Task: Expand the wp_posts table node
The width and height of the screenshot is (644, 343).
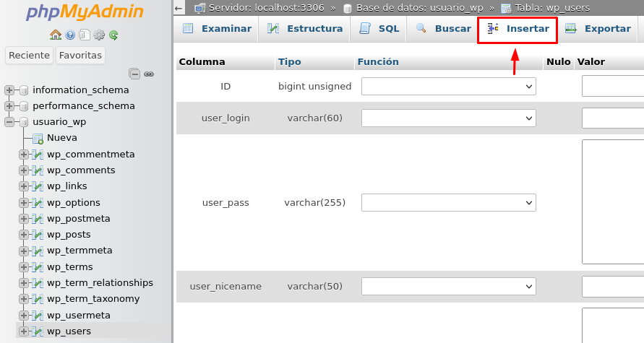Action: (24, 235)
